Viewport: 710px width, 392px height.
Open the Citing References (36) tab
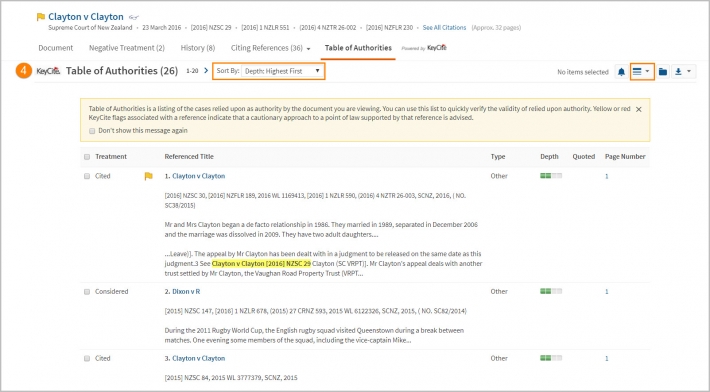point(267,48)
